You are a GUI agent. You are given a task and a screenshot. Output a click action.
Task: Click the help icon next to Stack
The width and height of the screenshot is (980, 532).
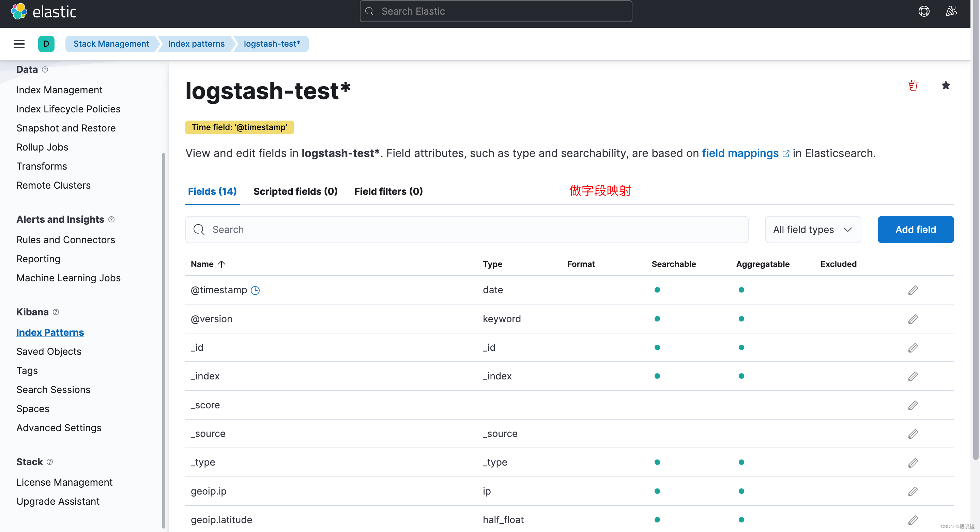tap(50, 462)
